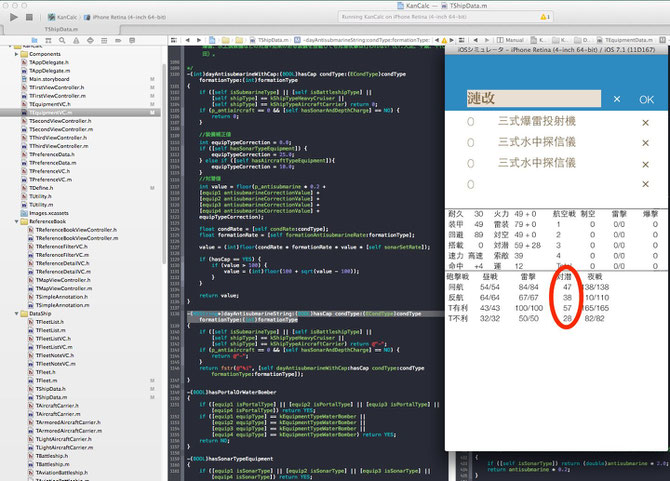670x481 pixels.
Task: Open the Report navigator
Action: tap(132, 40)
